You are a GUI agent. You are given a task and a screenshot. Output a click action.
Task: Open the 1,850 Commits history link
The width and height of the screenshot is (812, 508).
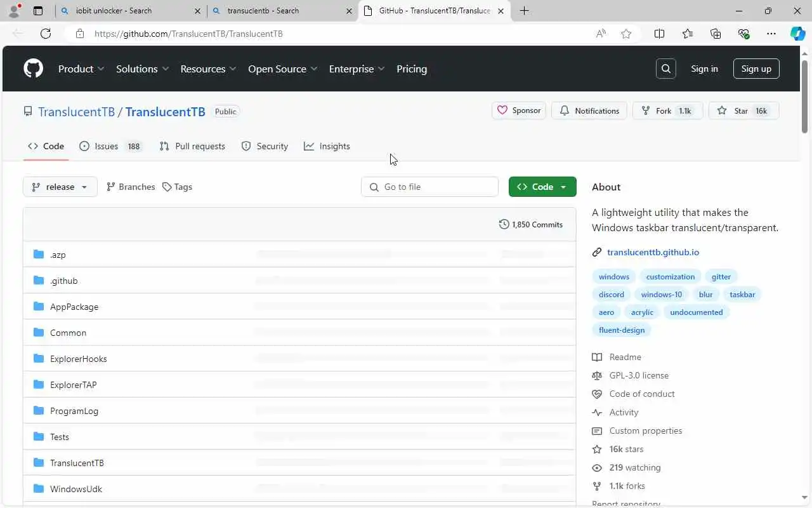coord(531,224)
